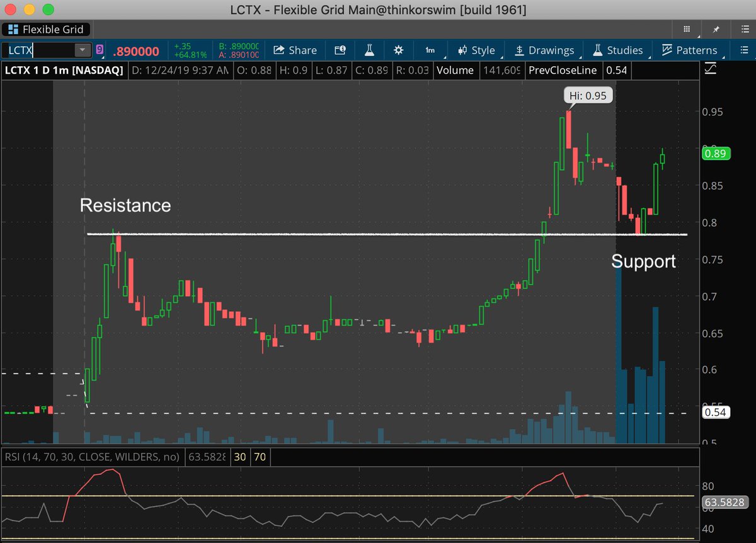Click the LCTX 1 D 1m [NASDAQ] label
Screen dimensions: 756x543
pyautogui.click(x=64, y=71)
